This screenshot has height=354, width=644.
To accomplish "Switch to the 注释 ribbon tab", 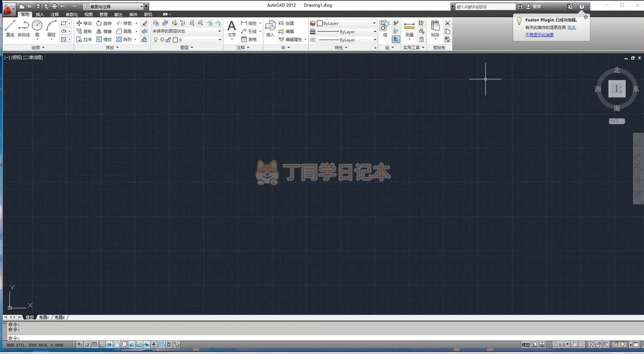I will [x=55, y=15].
